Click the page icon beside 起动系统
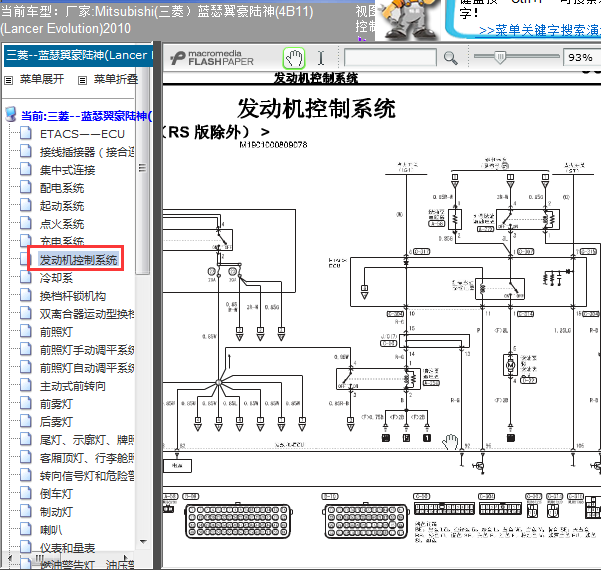The image size is (601, 570). tap(26, 205)
